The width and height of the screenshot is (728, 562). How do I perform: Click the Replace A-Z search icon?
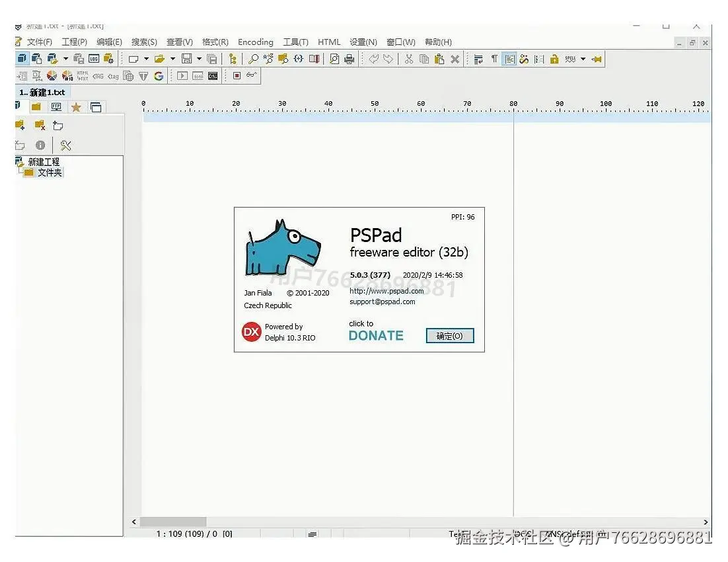pyautogui.click(x=268, y=59)
